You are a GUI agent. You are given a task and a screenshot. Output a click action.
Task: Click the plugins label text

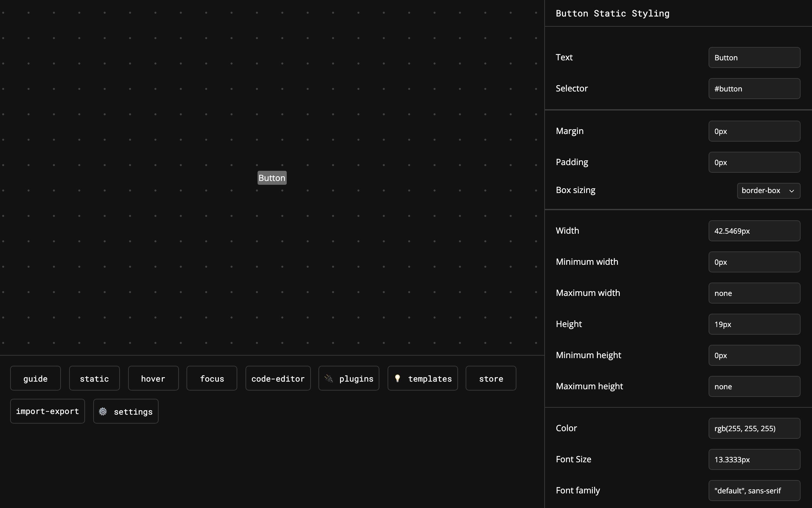tap(356, 379)
